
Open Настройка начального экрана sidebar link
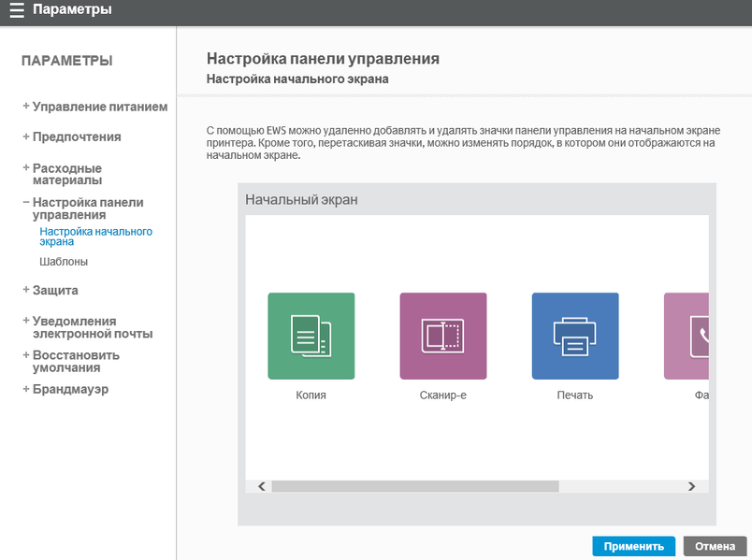point(95,236)
